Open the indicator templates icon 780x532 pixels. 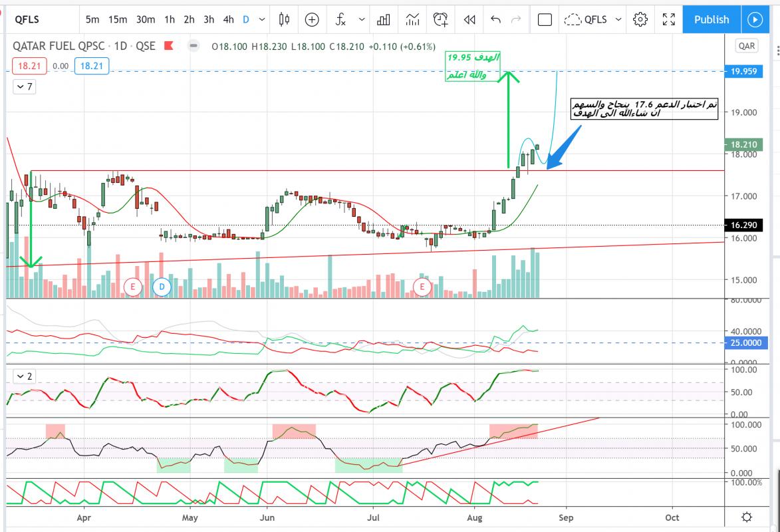click(x=412, y=19)
